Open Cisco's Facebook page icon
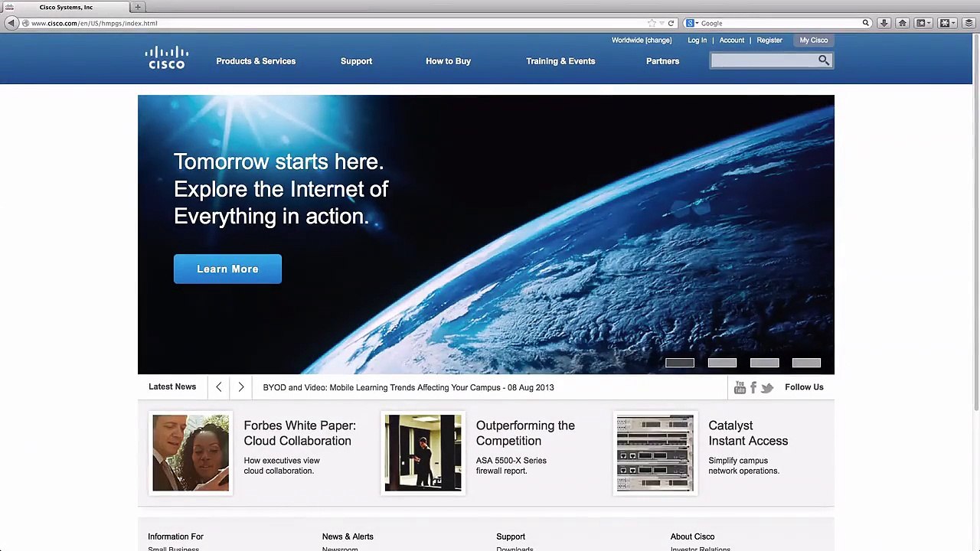Image resolution: width=980 pixels, height=551 pixels. (753, 388)
